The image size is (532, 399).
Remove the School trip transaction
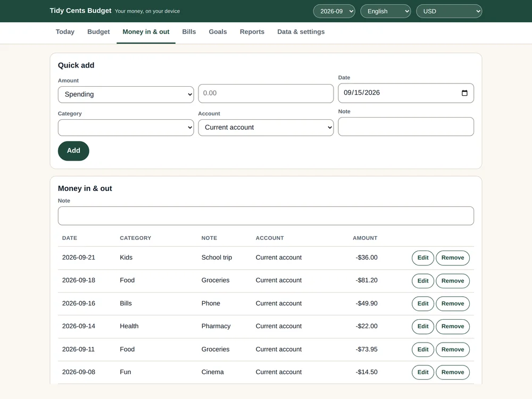pyautogui.click(x=453, y=258)
